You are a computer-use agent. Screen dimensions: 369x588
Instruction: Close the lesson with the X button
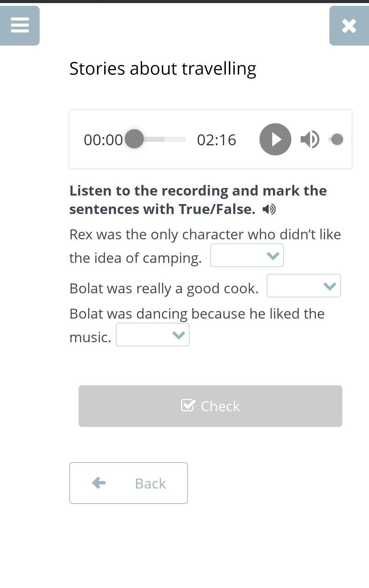[x=349, y=26]
